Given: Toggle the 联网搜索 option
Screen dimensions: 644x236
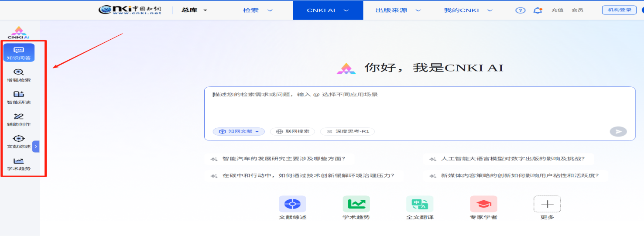Looking at the screenshot, I should pos(292,131).
